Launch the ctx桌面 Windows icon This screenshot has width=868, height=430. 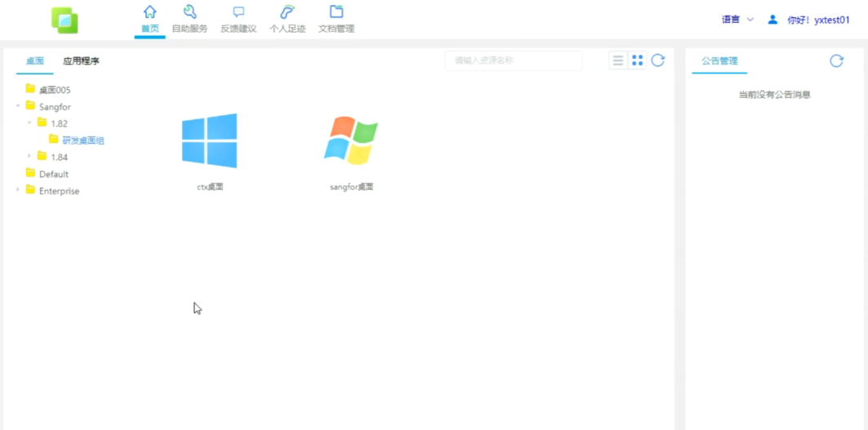point(209,141)
